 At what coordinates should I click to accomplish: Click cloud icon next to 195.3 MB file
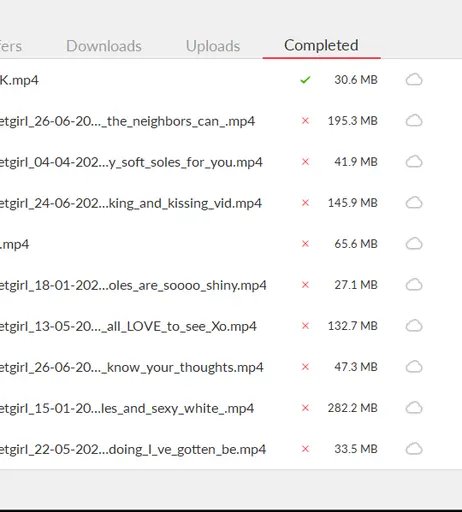coord(414,121)
